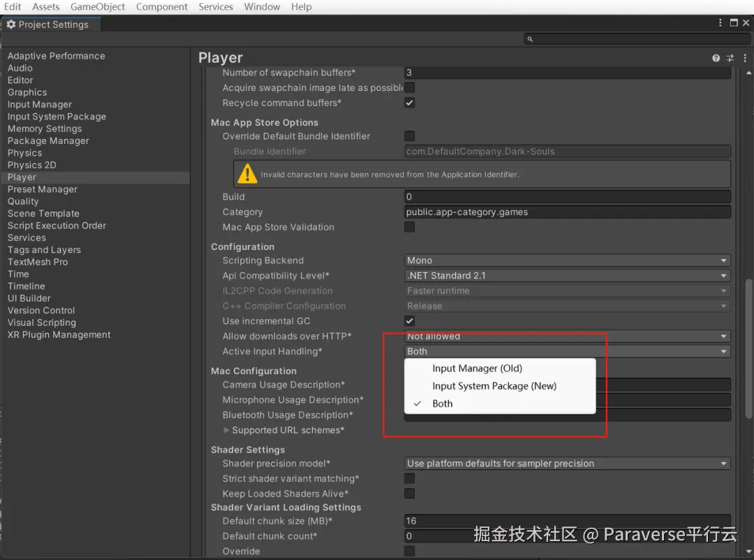The height and width of the screenshot is (560, 754).
Task: Open the IL2CPP Code Generation dropdown
Action: (568, 290)
